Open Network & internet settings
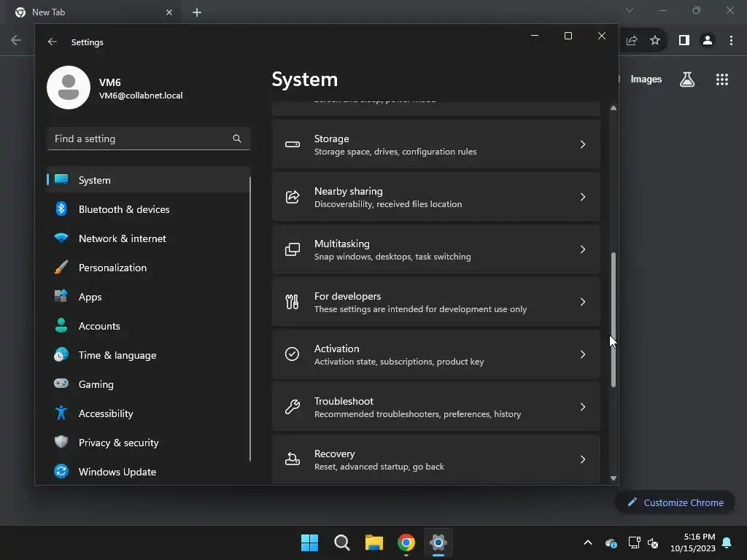 click(148, 238)
